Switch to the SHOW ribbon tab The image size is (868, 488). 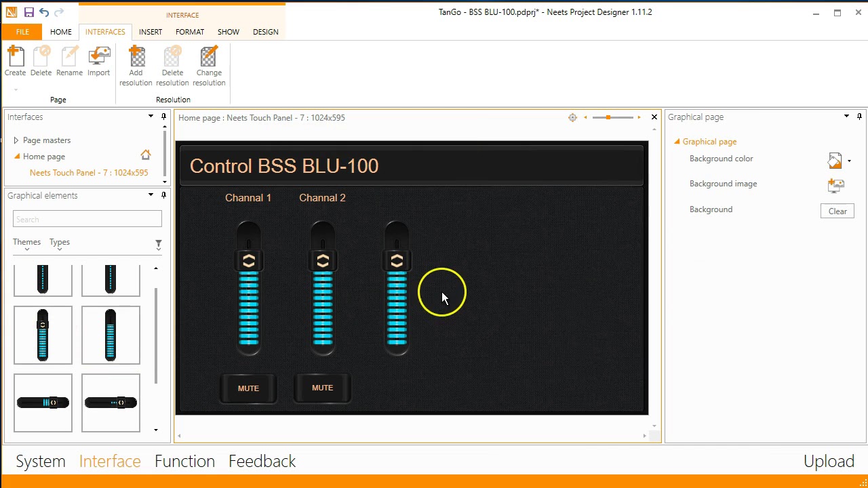point(229,32)
